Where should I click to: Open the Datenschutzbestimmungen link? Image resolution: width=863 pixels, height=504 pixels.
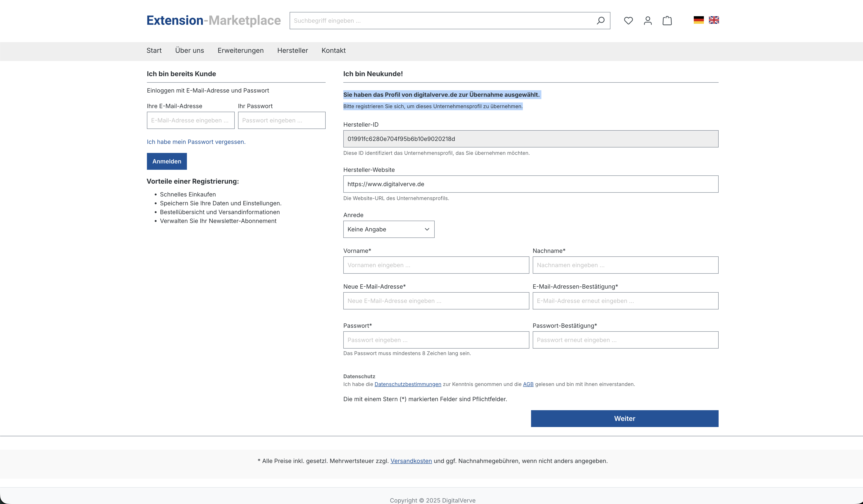(x=408, y=384)
